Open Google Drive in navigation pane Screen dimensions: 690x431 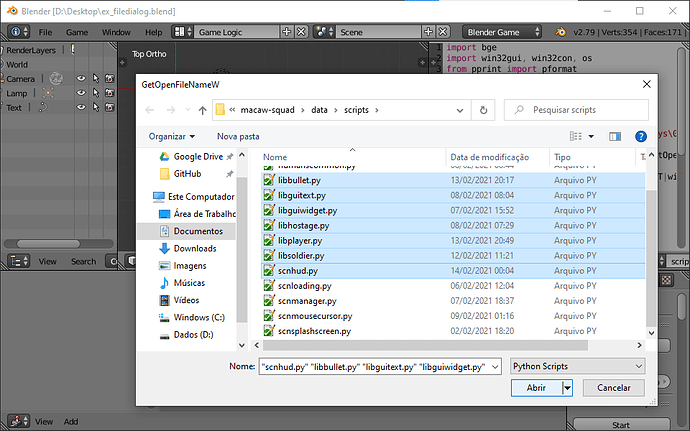click(198, 157)
